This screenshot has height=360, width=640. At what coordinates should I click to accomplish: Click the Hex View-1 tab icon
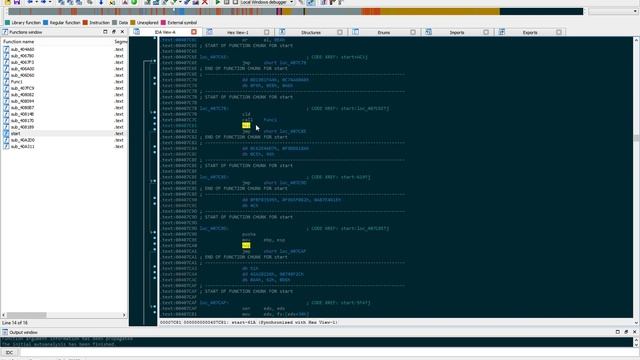tap(209, 32)
